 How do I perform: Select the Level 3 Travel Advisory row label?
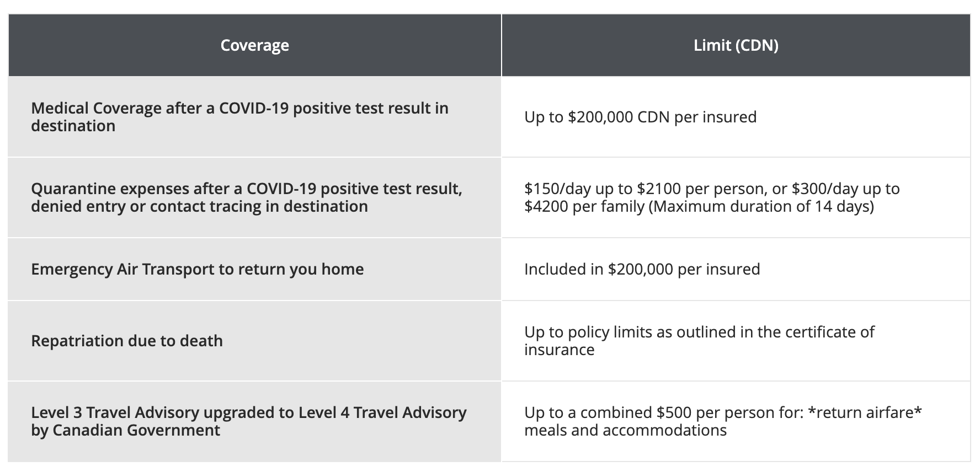(248, 412)
